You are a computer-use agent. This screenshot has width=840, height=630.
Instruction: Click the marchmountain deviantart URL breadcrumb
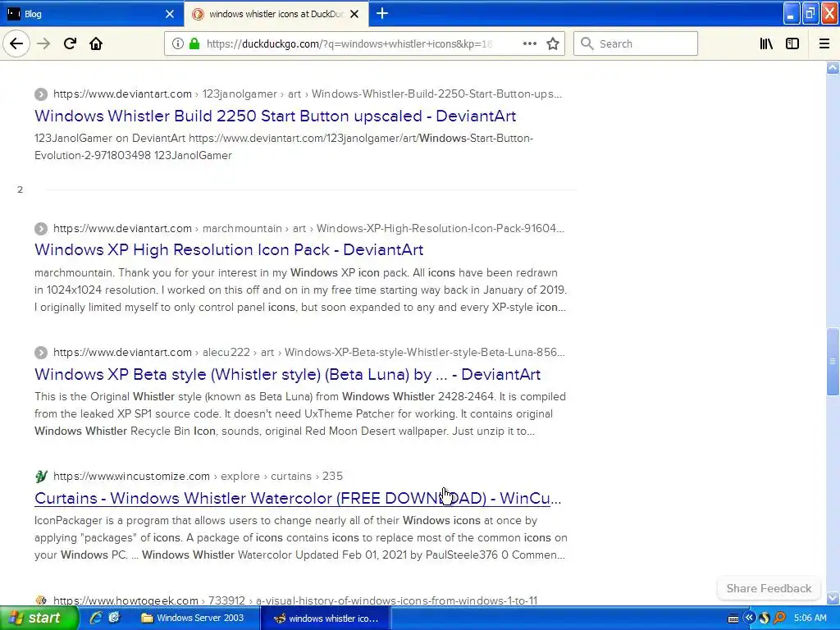308,228
